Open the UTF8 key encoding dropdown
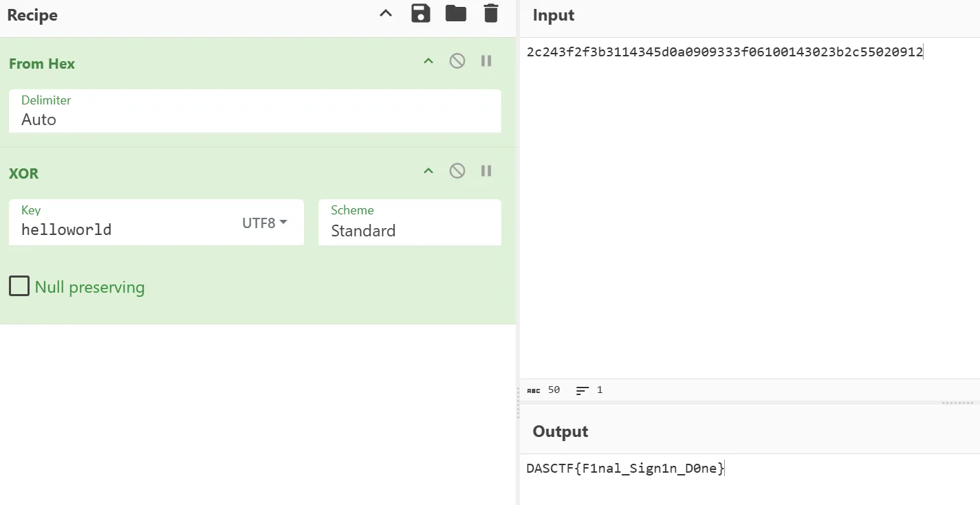Viewport: 980px width, 505px height. click(x=264, y=223)
